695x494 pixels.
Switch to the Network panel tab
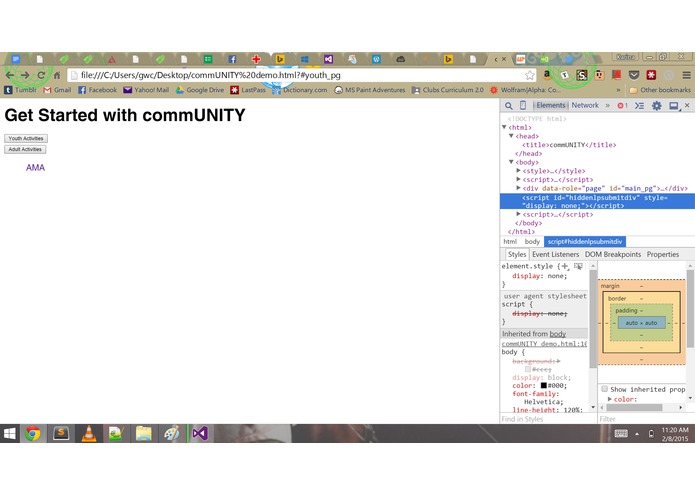[x=585, y=105]
